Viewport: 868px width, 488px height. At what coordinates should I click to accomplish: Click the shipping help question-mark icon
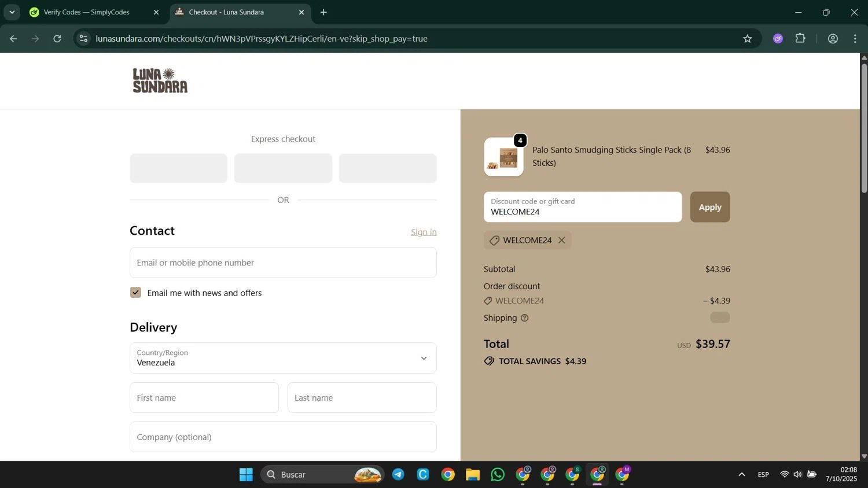(x=524, y=318)
